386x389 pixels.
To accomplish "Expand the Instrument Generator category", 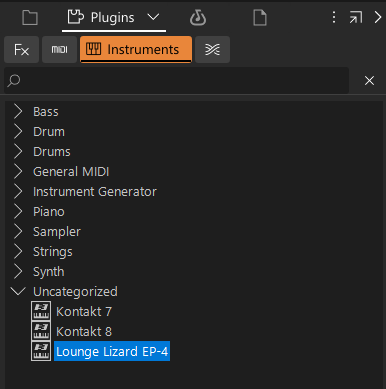I will point(18,192).
